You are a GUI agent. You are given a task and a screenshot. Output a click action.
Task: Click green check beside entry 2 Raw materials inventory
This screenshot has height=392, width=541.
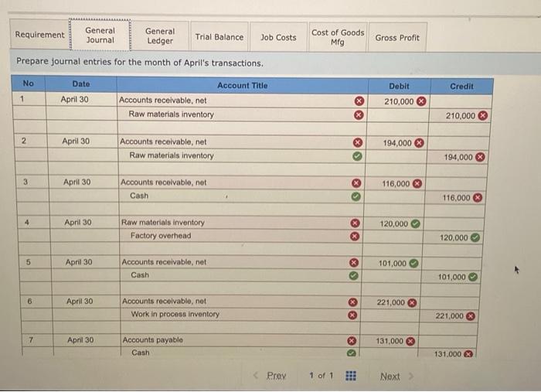point(357,156)
